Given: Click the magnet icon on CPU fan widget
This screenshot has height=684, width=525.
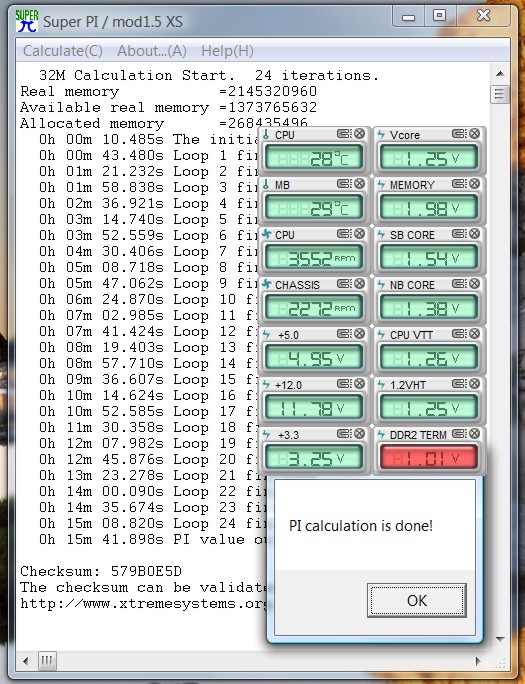Looking at the screenshot, I should click(x=344, y=234).
